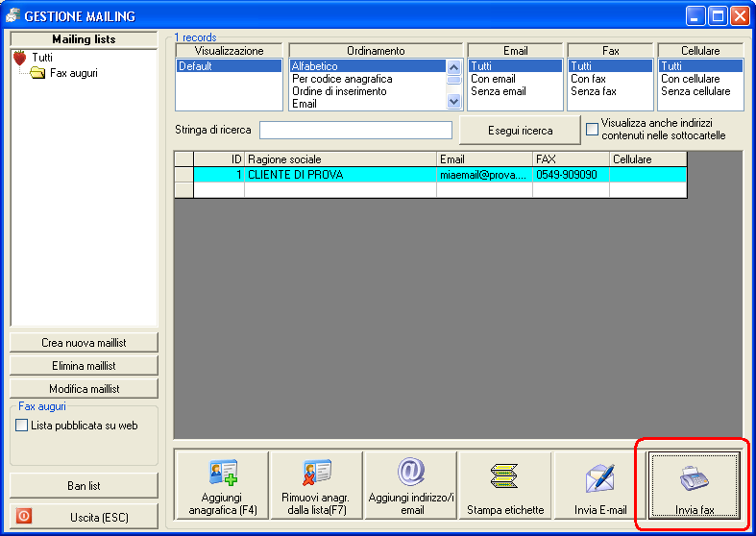Click the Ragione sociale column header
This screenshot has width=756, height=536.
[x=340, y=159]
